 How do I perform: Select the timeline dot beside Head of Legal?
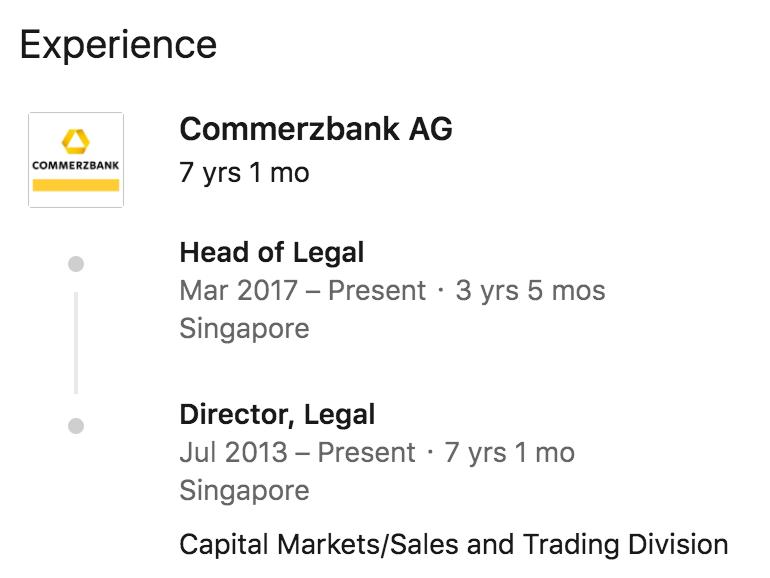76,264
